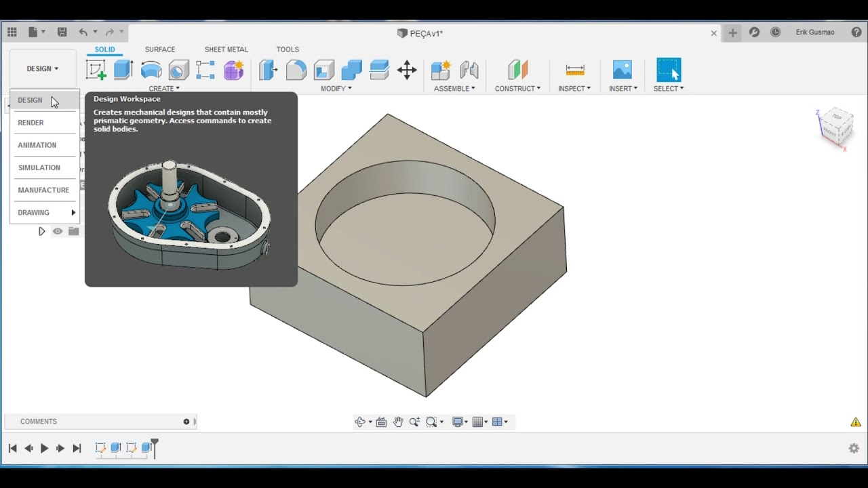This screenshot has height=488, width=868.
Task: Expand the INSERT panel dropdown
Action: pyautogui.click(x=623, y=88)
